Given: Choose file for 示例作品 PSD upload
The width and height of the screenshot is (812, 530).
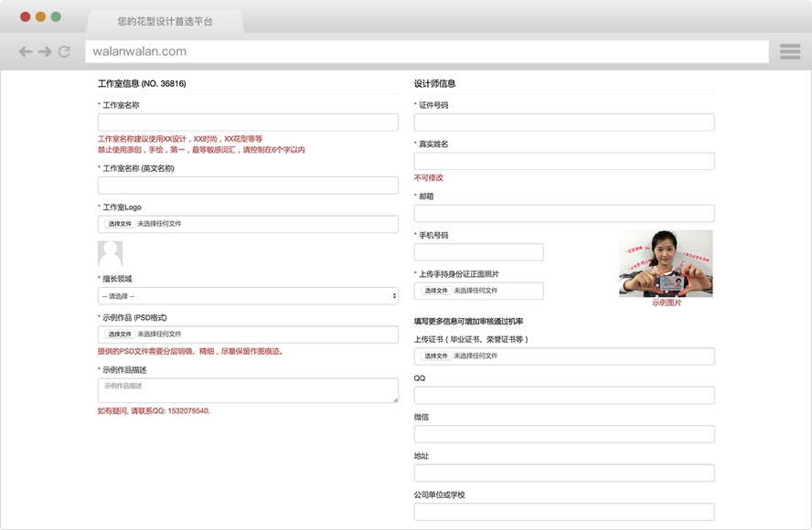Looking at the screenshot, I should tap(120, 334).
